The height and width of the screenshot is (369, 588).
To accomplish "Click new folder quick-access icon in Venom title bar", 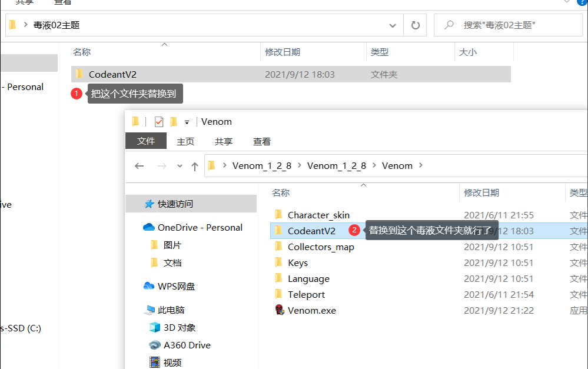I will pyautogui.click(x=174, y=122).
